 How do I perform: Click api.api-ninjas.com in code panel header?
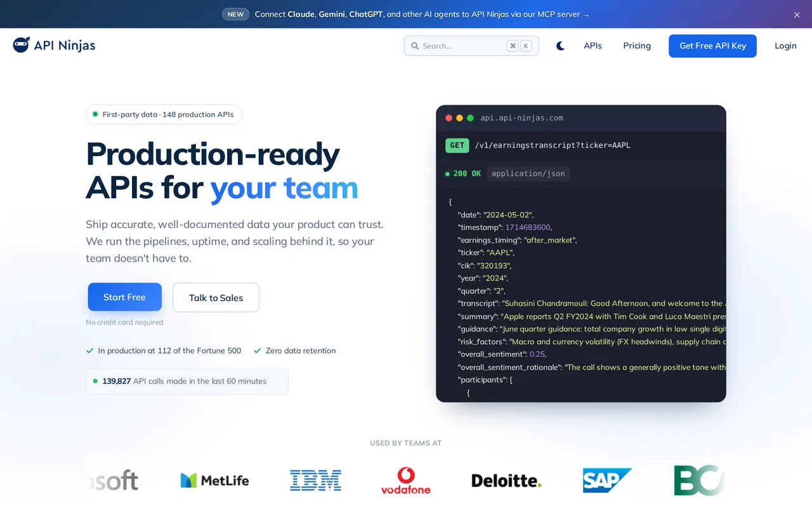pos(521,118)
